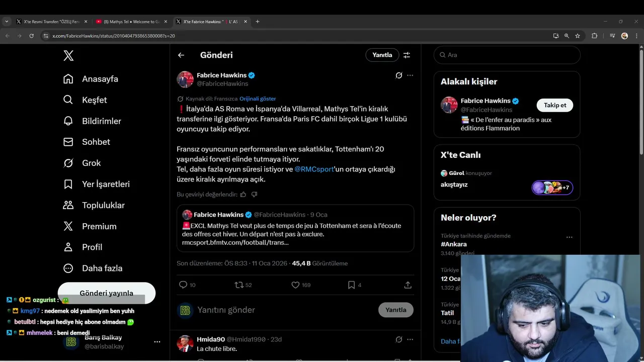The image size is (644, 362).
Task: Open Yer İşaretleri bookmarks
Action: click(96, 184)
